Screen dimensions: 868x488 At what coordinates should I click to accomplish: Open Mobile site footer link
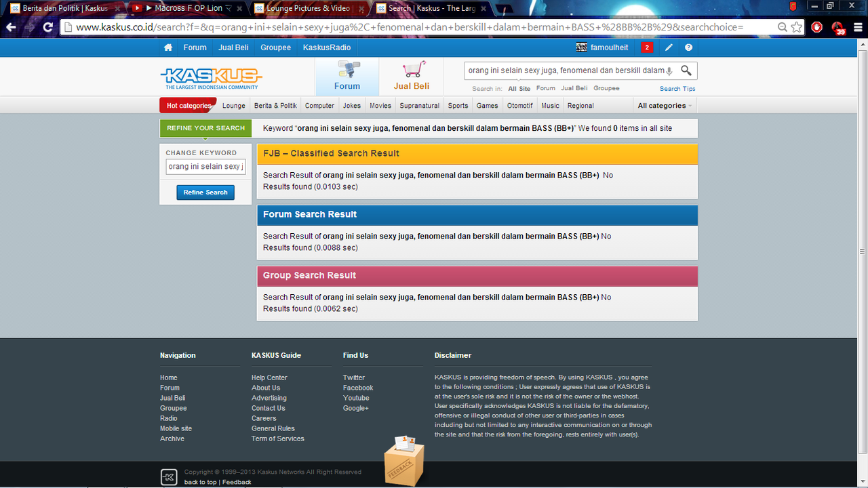[176, 428]
